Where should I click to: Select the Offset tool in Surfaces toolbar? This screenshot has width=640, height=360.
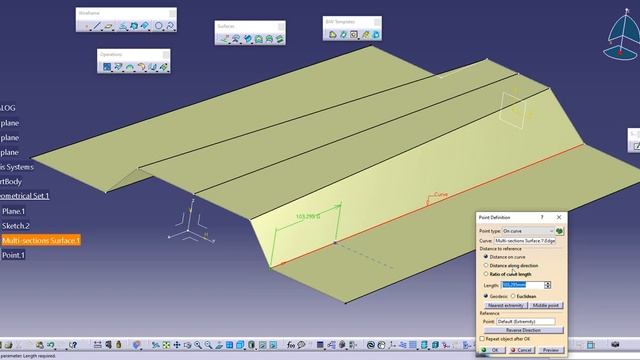[236, 39]
